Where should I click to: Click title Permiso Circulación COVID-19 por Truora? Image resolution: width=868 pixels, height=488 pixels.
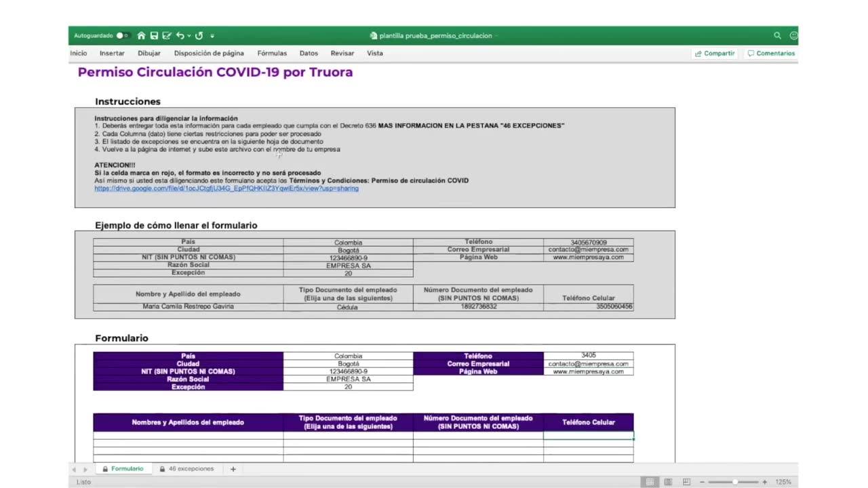215,72
